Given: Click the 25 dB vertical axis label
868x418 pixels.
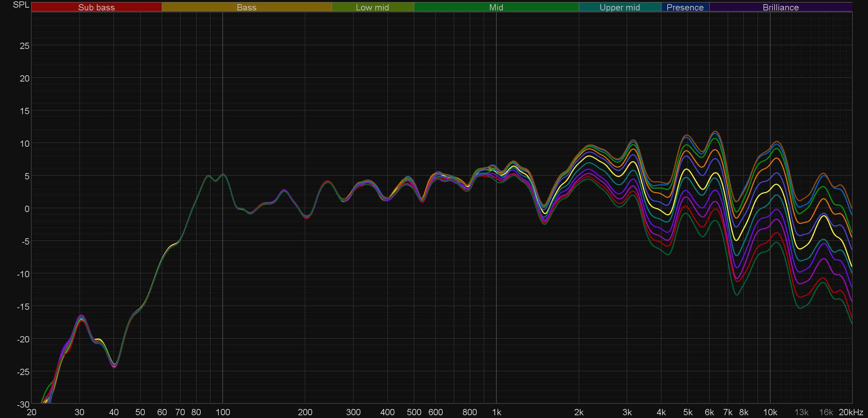Looking at the screenshot, I should click(x=24, y=46).
